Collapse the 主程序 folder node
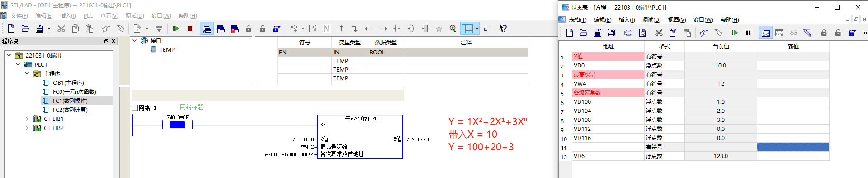Image resolution: width=868 pixels, height=178 pixels. [27, 73]
